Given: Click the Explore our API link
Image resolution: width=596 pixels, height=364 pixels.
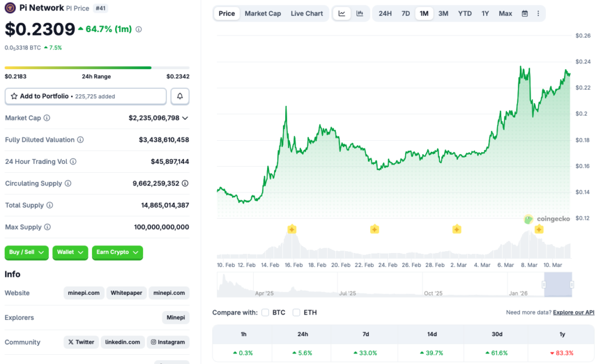Looking at the screenshot, I should tap(573, 312).
